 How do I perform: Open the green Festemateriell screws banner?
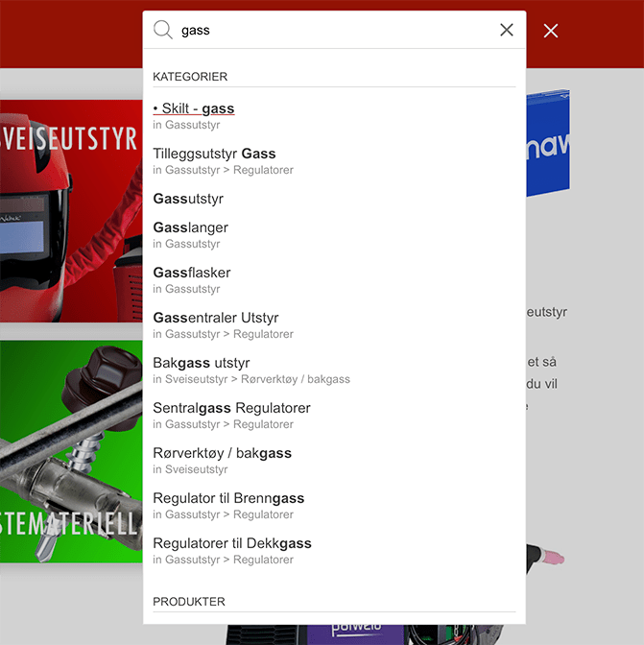click(x=71, y=451)
